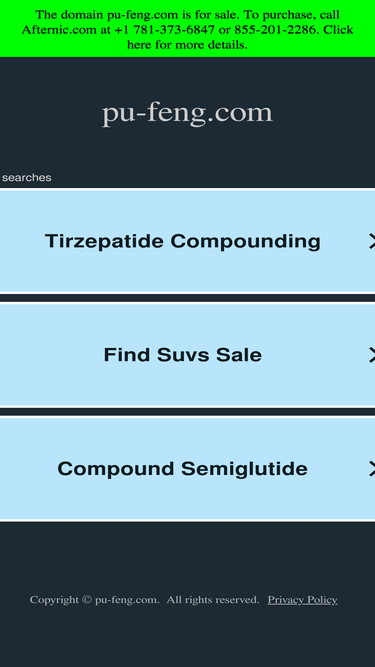
Task: Click 'All rights reserved.' footer text
Action: [213, 600]
